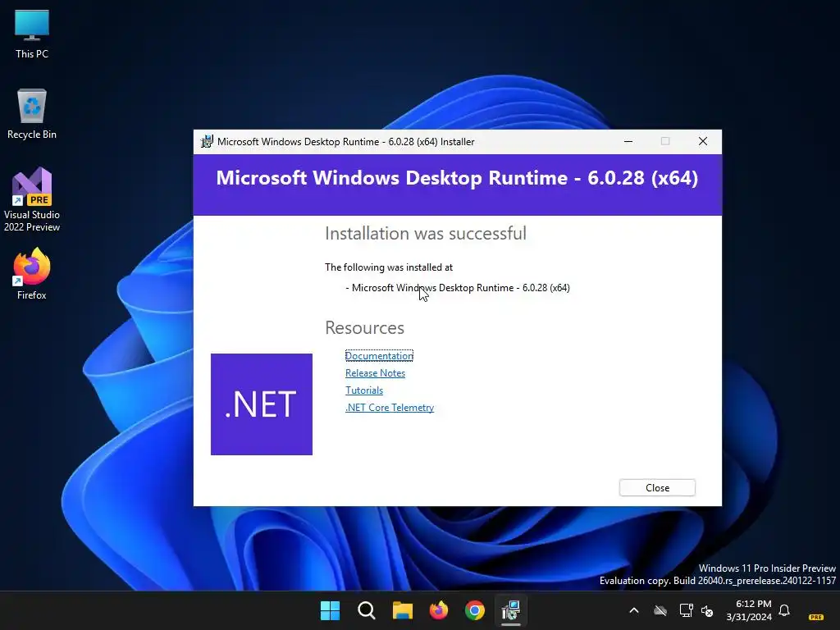This screenshot has height=630, width=840.
Task: Minimize the installer window
Action: coord(628,141)
